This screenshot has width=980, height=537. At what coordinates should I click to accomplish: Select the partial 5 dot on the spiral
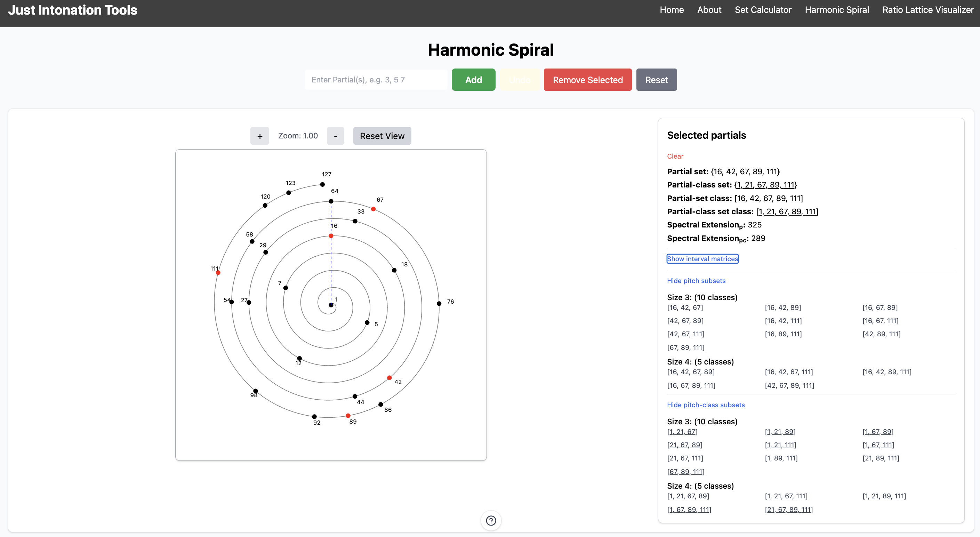tap(367, 322)
